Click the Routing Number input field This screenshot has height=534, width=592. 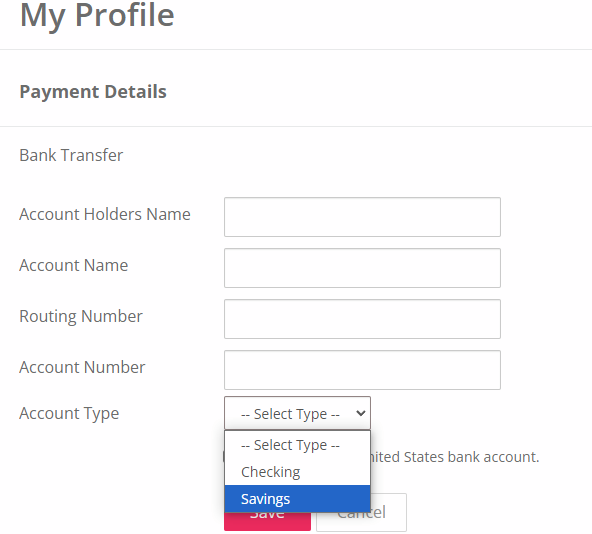point(362,319)
